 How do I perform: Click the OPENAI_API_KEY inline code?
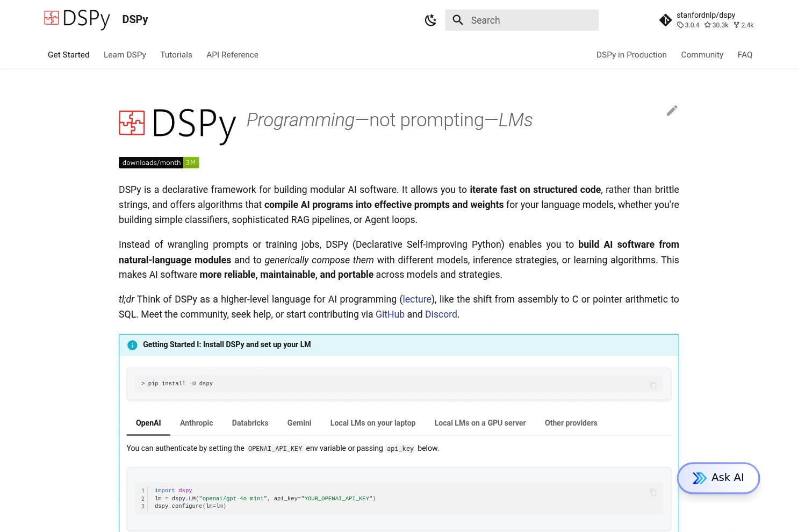point(275,449)
